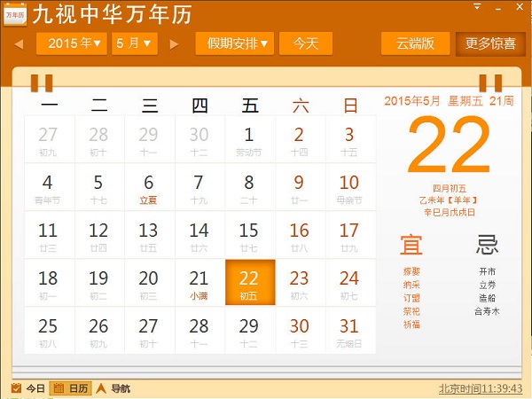Click 开市 in the taboo list
Viewport: 532px width, 399px height.
(487, 271)
